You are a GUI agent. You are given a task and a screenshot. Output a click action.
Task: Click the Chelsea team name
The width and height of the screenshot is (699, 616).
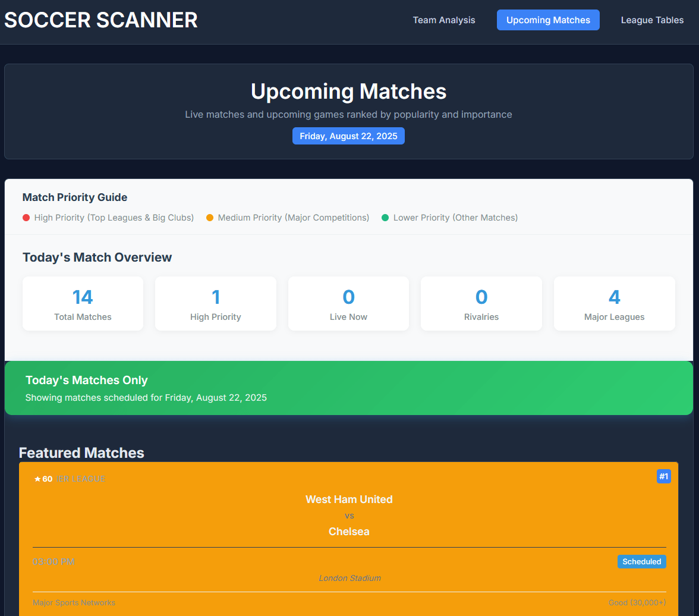tap(349, 532)
